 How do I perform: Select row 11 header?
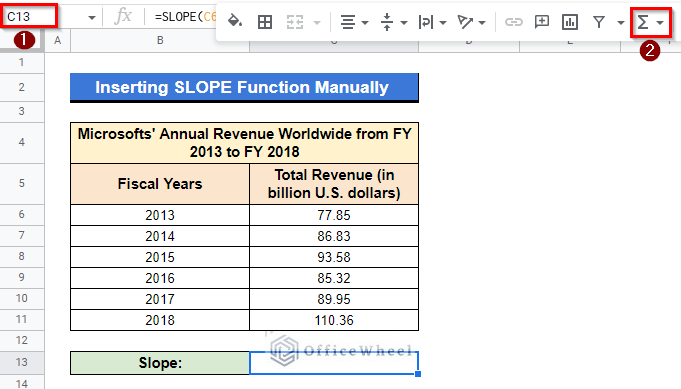(22, 320)
